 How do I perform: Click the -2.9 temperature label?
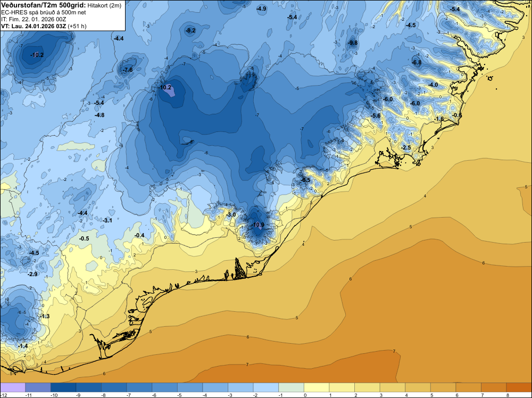(x=32, y=274)
